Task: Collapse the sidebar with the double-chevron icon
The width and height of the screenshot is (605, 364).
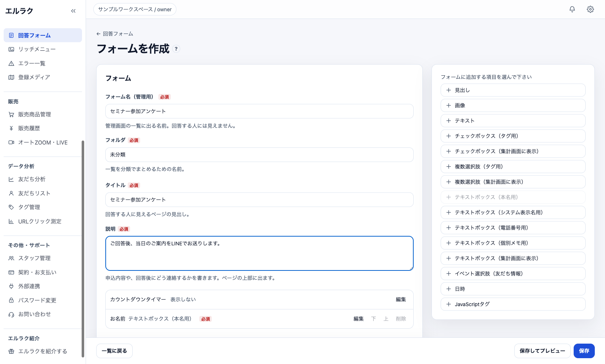Action: pyautogui.click(x=73, y=11)
